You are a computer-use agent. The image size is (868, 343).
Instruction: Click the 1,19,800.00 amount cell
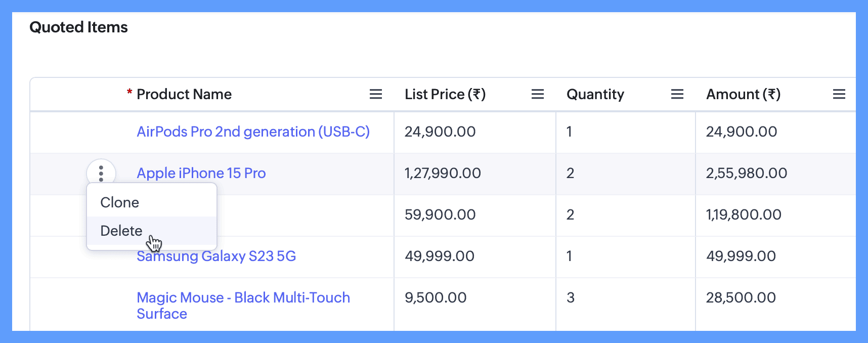[744, 215]
